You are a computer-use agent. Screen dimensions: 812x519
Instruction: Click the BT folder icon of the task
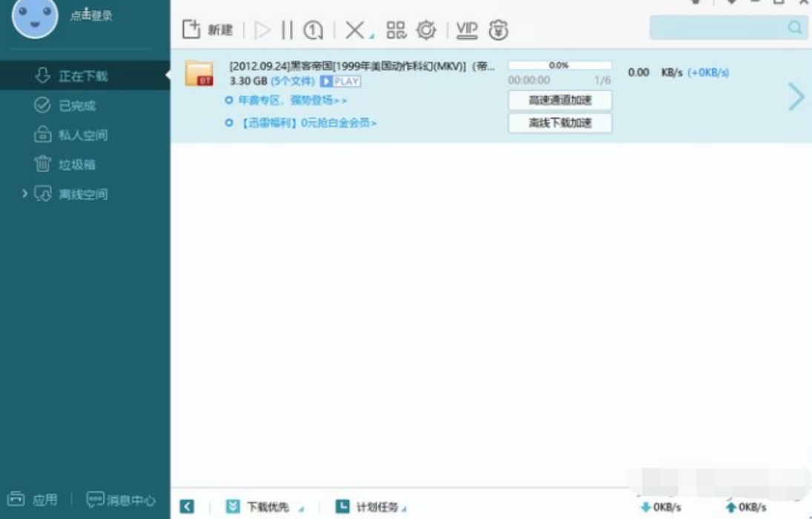[199, 73]
